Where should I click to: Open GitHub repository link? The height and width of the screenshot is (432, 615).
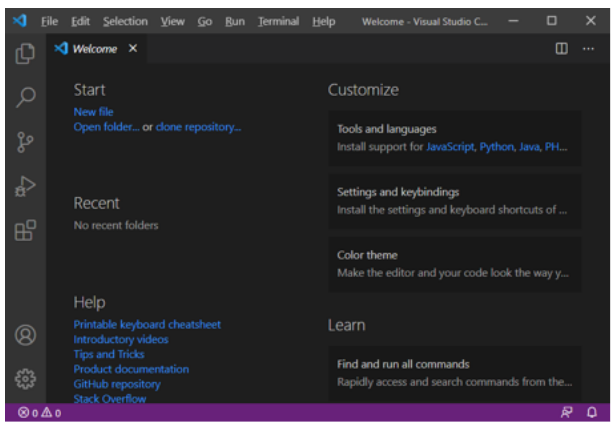tap(117, 384)
